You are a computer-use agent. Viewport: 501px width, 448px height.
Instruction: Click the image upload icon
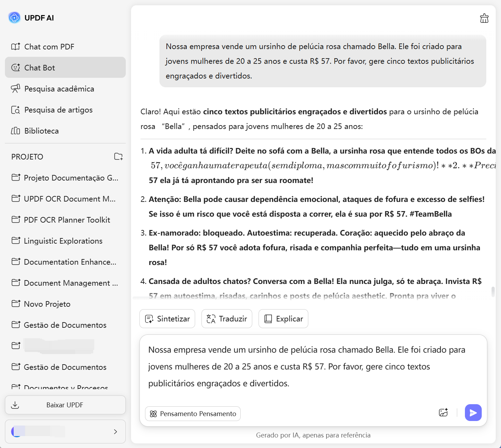click(443, 413)
